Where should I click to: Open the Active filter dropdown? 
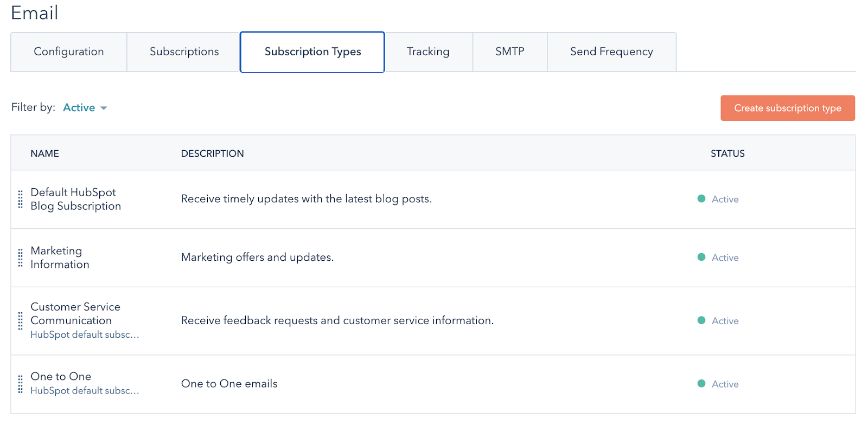click(x=85, y=108)
